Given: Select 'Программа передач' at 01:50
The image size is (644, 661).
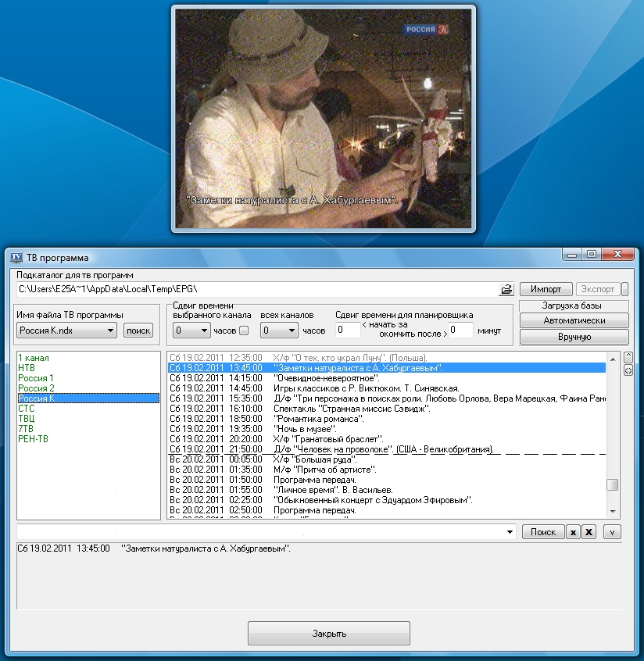Looking at the screenshot, I should 387,480.
